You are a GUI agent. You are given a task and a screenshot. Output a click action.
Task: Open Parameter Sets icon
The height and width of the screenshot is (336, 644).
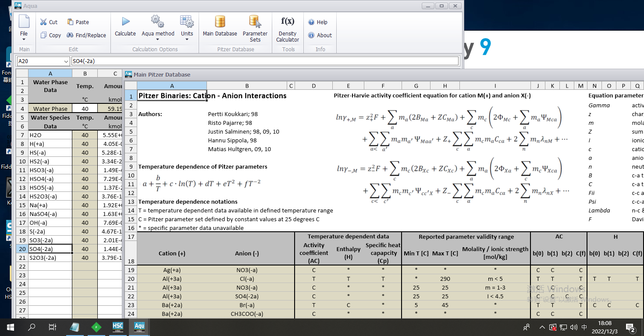pyautogui.click(x=255, y=21)
